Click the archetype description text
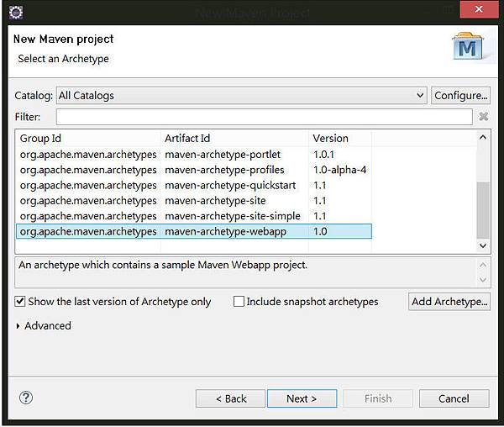This screenshot has height=427, width=504. click(163, 265)
